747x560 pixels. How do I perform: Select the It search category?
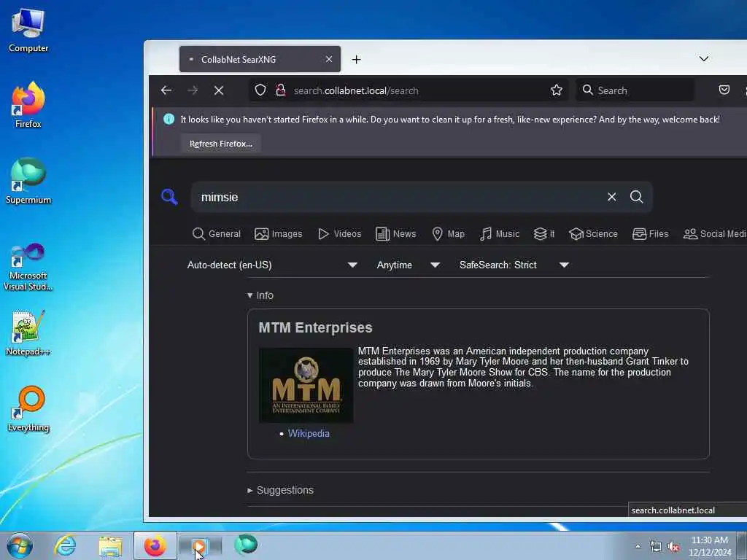click(x=544, y=234)
